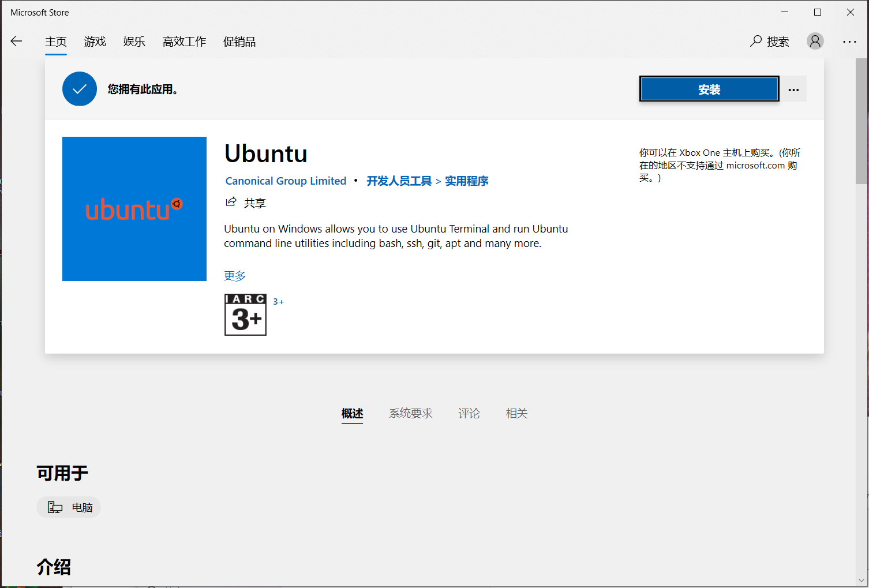Expand the description with 更多
This screenshot has width=869, height=588.
(235, 276)
